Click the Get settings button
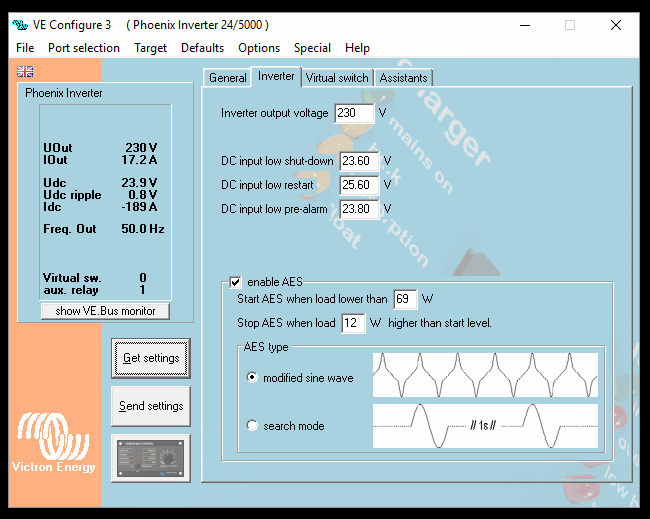 (x=151, y=358)
